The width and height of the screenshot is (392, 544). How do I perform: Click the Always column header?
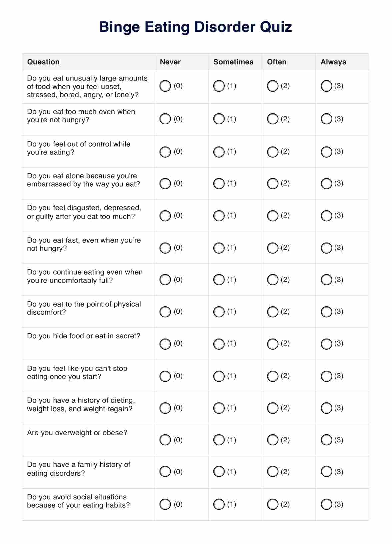click(x=333, y=62)
